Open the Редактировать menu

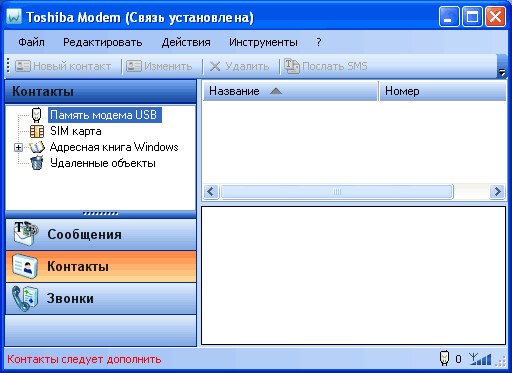coord(103,42)
